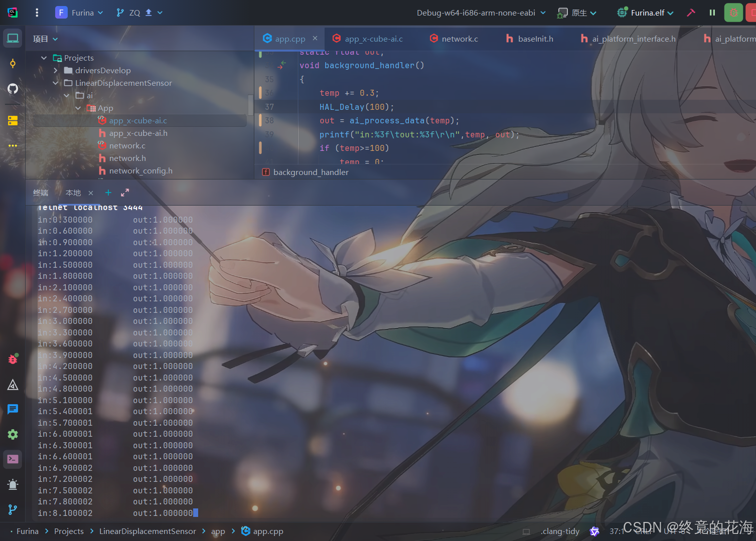Click the Build hammer icon
The width and height of the screenshot is (756, 541).
[691, 13]
